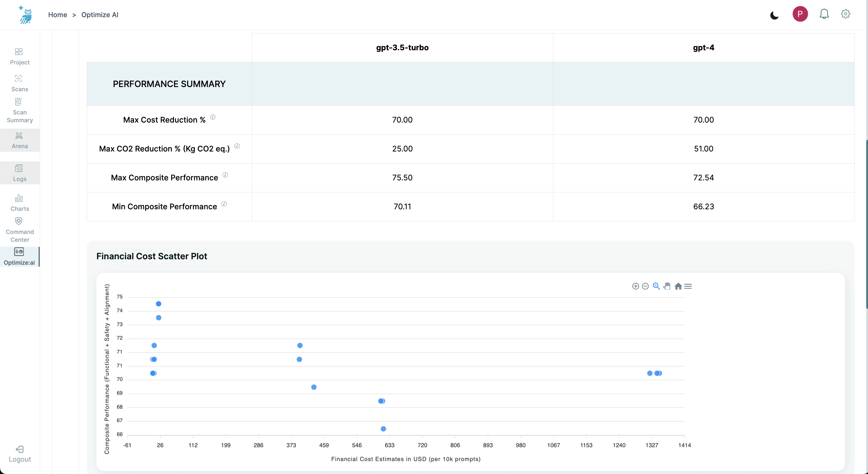Open chart hamburger menu
The width and height of the screenshot is (868, 474).
[688, 286]
